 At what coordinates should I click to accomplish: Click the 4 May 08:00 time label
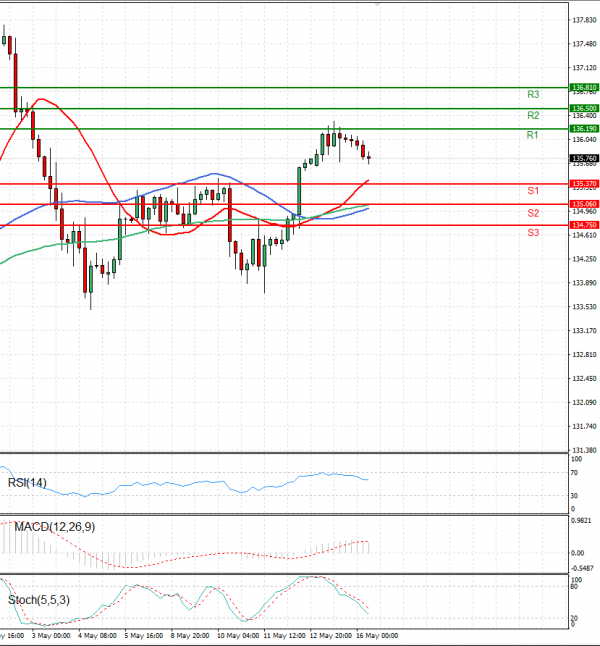(97, 636)
